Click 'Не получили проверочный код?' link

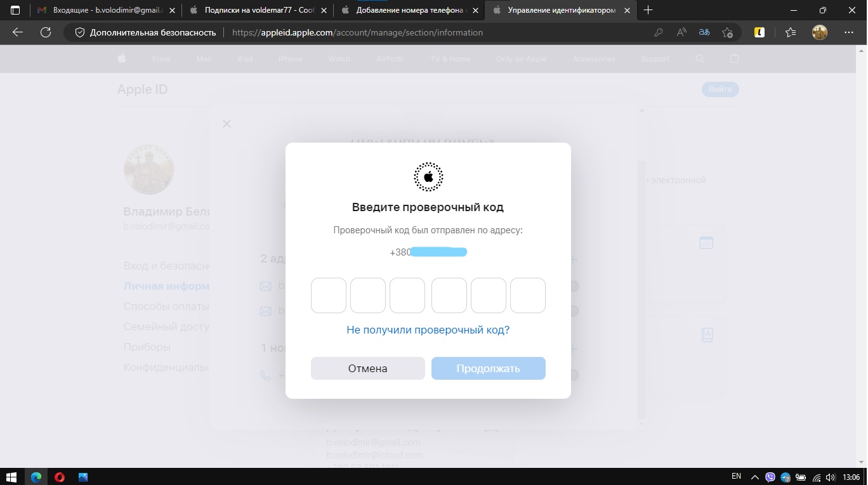[x=428, y=330]
